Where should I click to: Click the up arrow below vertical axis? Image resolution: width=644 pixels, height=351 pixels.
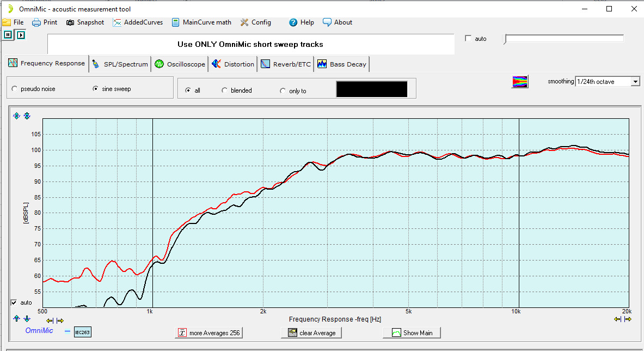click(16, 319)
